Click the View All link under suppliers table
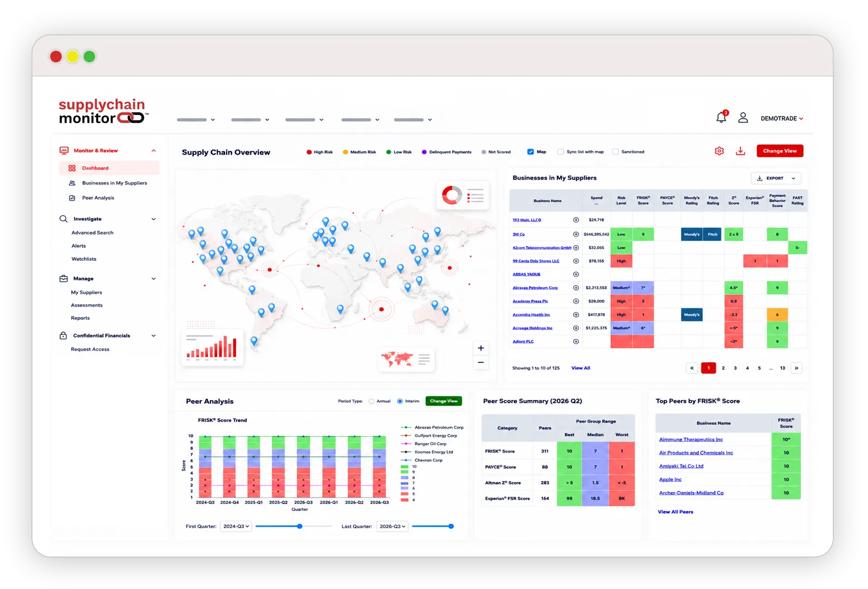 (x=581, y=368)
